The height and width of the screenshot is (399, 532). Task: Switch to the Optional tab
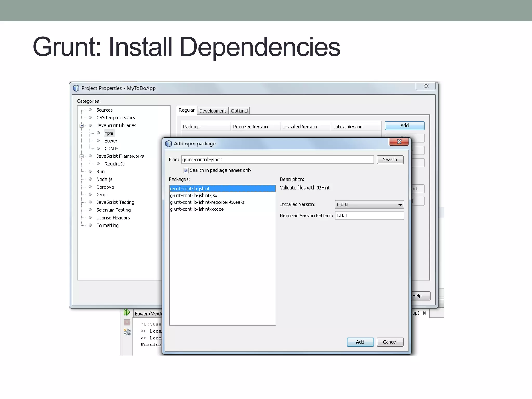click(x=239, y=111)
